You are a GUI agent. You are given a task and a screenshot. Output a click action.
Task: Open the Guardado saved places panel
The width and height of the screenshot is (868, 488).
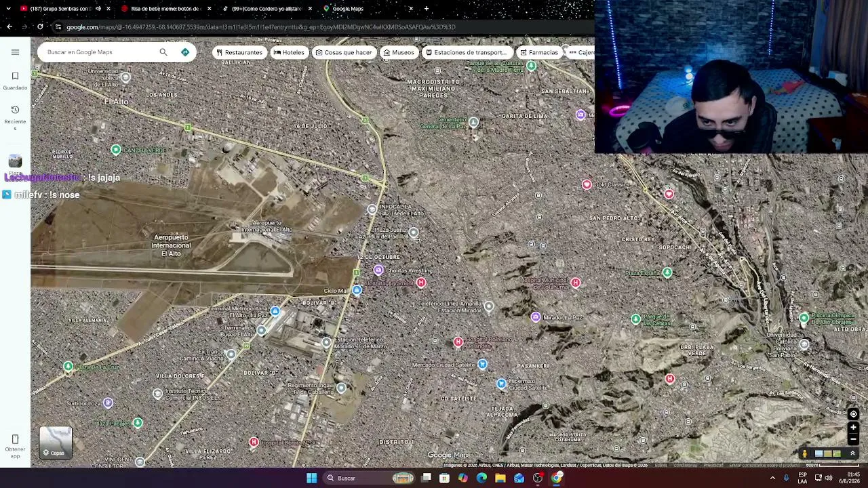[15, 80]
